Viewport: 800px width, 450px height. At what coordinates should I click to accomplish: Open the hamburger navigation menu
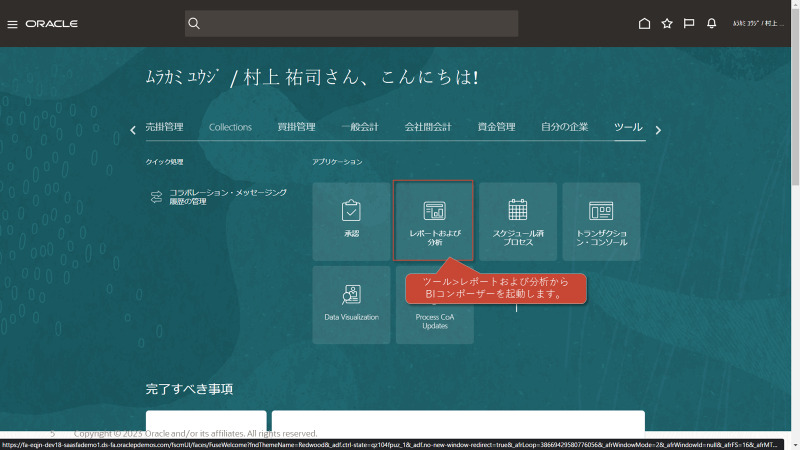[x=12, y=24]
